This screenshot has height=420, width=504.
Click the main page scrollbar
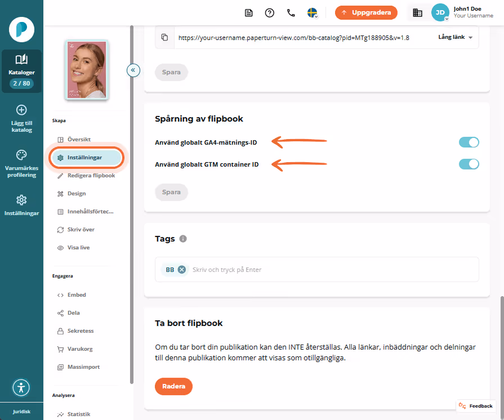(x=502, y=357)
